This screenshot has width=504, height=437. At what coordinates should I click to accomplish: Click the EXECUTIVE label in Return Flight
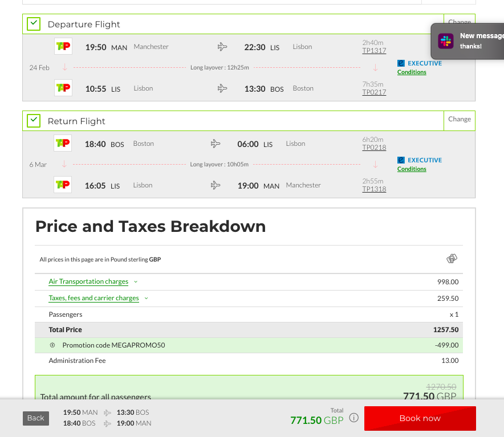click(x=425, y=160)
